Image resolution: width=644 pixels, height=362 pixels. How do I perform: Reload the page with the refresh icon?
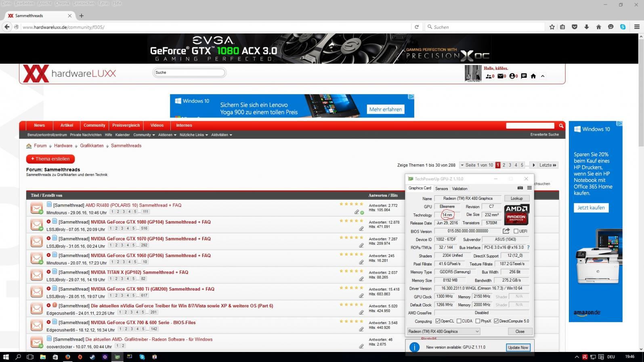pyautogui.click(x=417, y=27)
